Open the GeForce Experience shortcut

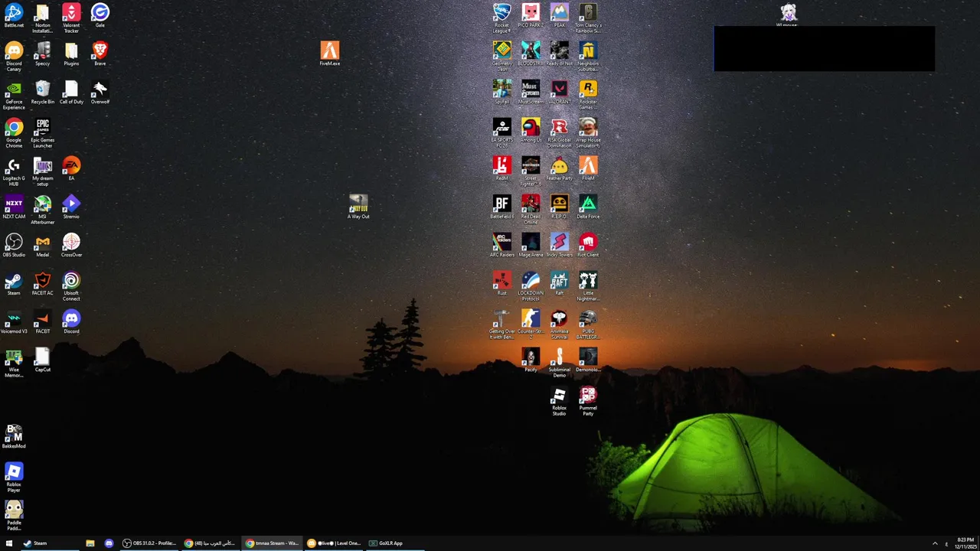click(x=14, y=94)
